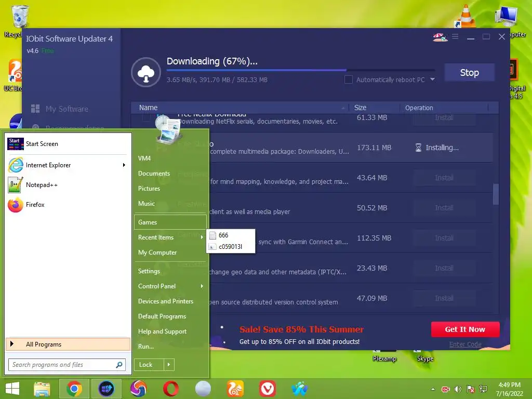Open File Explorer from the taskbar
Image resolution: width=532 pixels, height=399 pixels.
click(42, 389)
